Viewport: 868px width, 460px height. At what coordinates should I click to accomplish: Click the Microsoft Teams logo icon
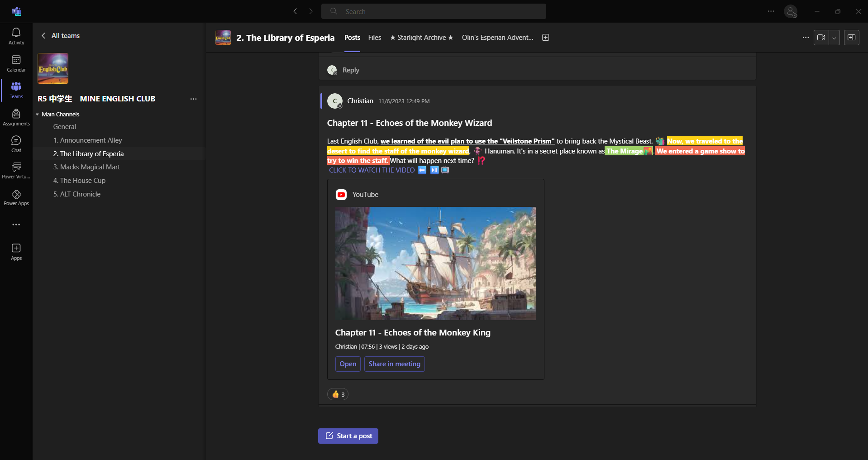pos(17,11)
